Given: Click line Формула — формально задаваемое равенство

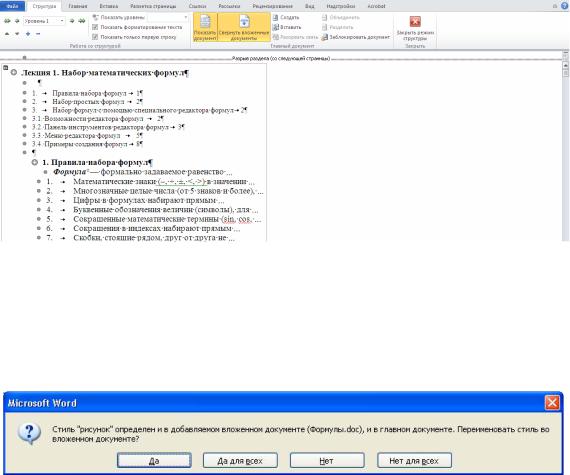Looking at the screenshot, I should (x=143, y=172).
